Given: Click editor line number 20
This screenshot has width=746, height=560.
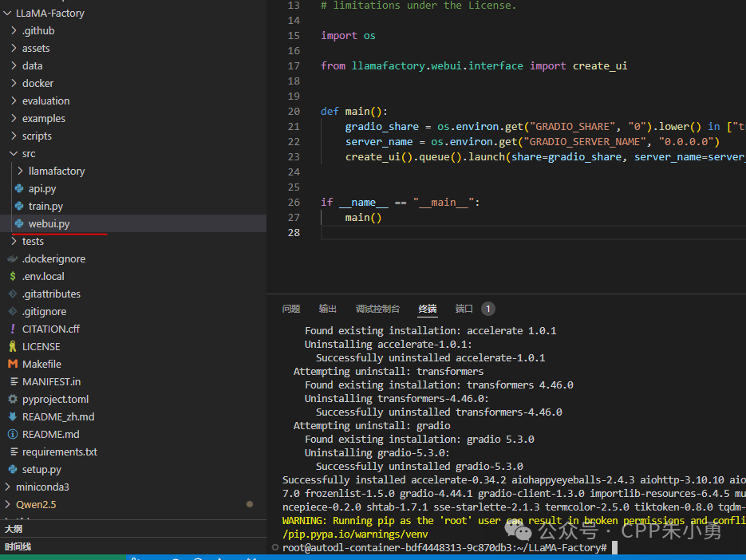Looking at the screenshot, I should (294, 112).
